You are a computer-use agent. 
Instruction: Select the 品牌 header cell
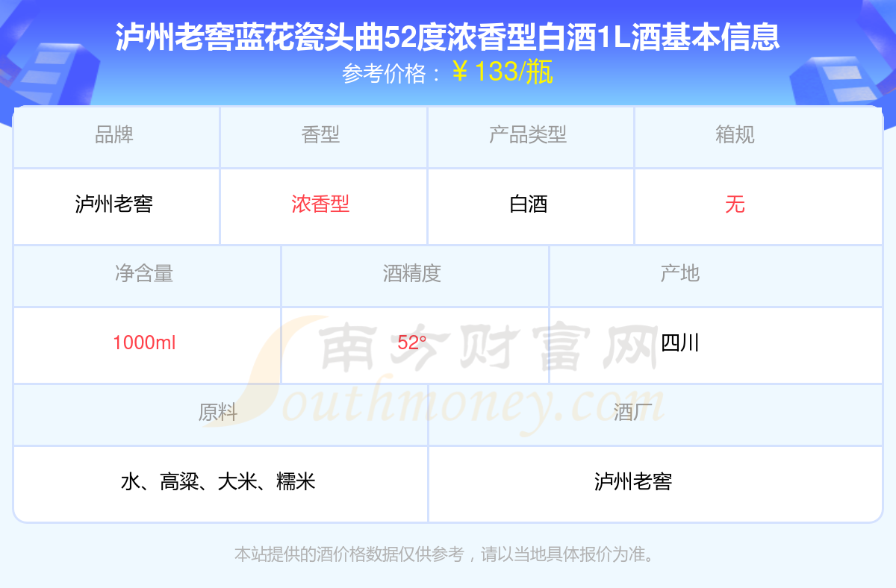coord(116,137)
